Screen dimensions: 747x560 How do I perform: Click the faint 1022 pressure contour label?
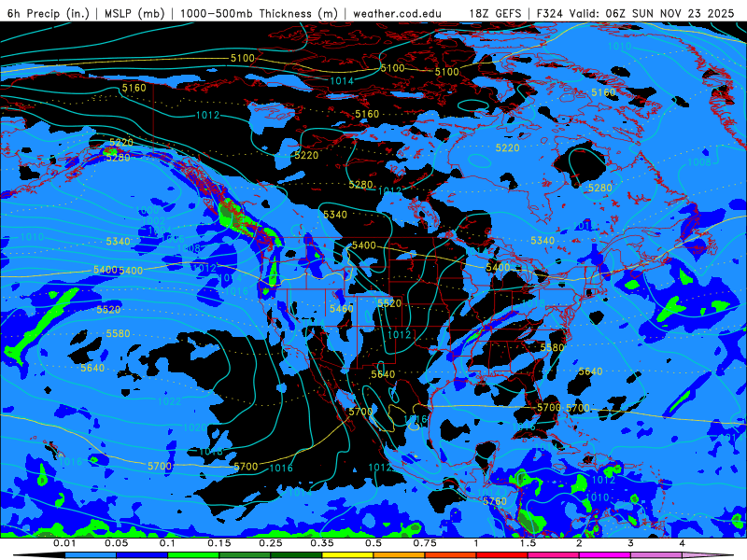click(x=169, y=401)
